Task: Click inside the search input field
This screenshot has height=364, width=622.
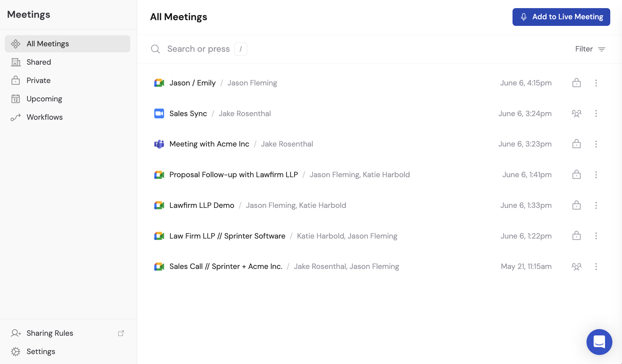Action: pos(199,49)
